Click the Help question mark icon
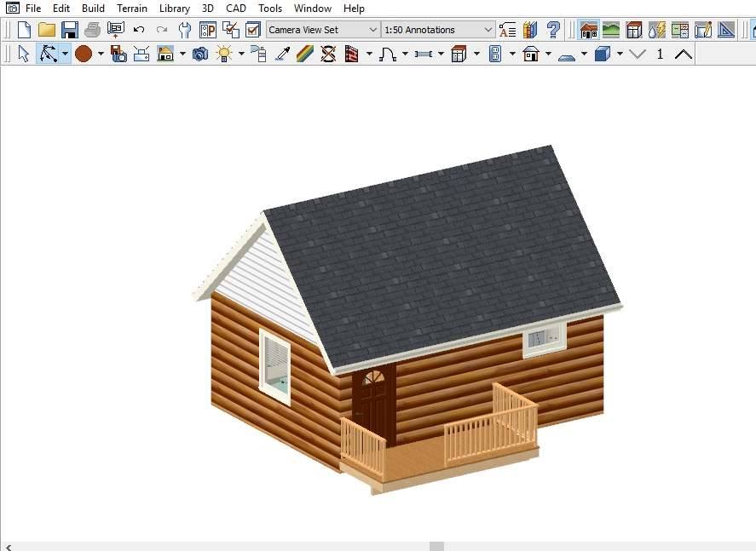 coord(553,30)
